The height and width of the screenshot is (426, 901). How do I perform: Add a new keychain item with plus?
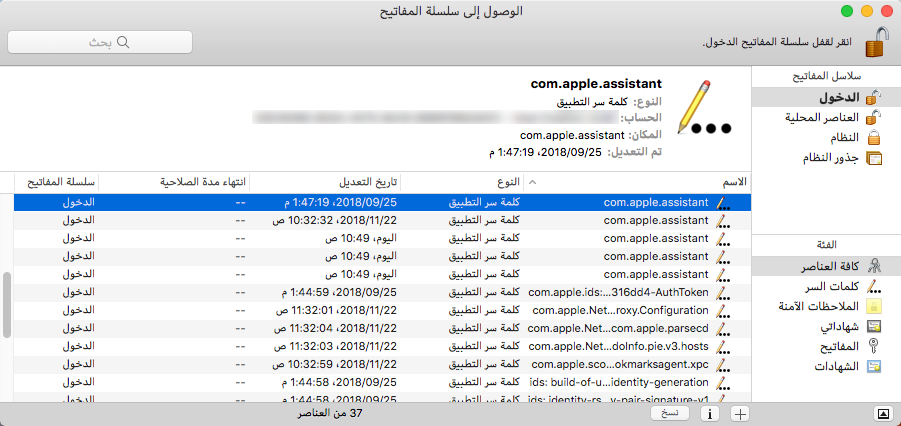(x=740, y=412)
